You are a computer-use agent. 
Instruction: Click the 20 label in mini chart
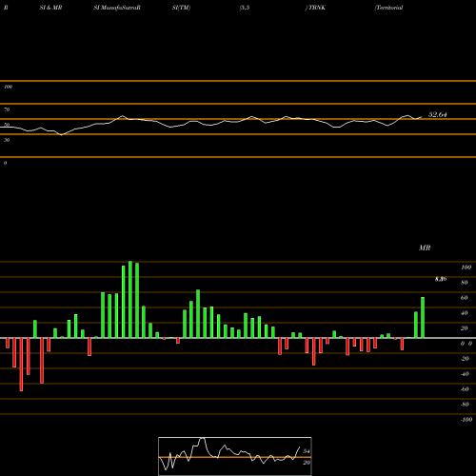coord(307,463)
